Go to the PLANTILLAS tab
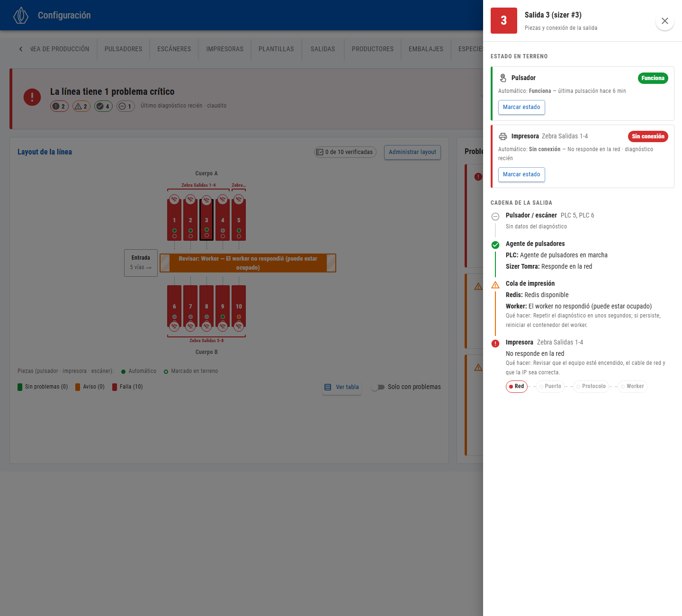 click(276, 49)
